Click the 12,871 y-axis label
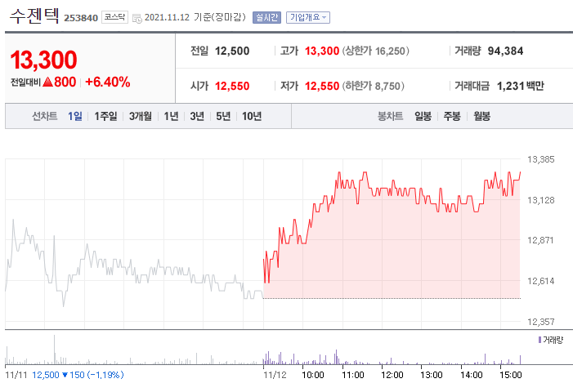The width and height of the screenshot is (573, 392). (x=540, y=240)
